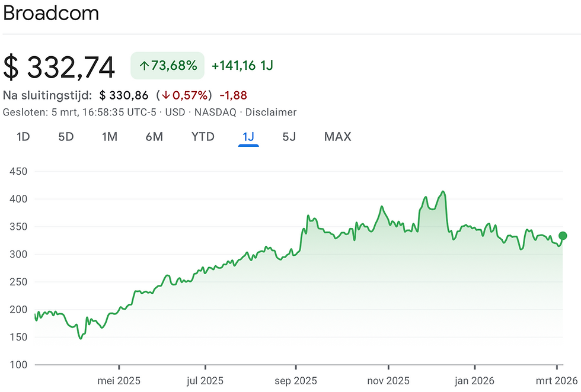Click the Broadcom title heading
Viewport: 581px width, 392px height.
(51, 14)
